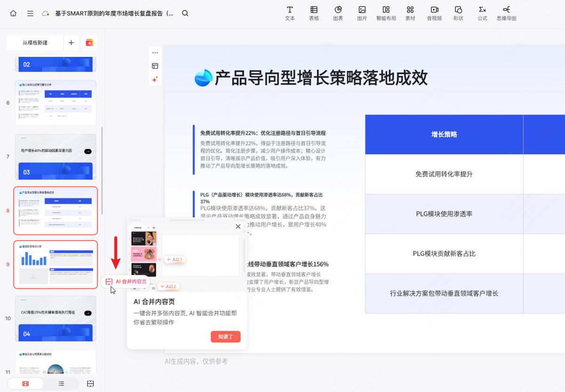Insert a text box (文本)
The image size is (565, 392).
(290, 14)
